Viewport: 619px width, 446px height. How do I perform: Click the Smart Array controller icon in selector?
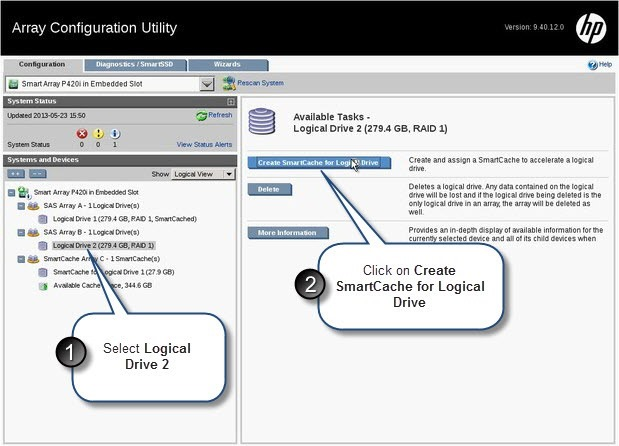pyautogui.click(x=14, y=84)
